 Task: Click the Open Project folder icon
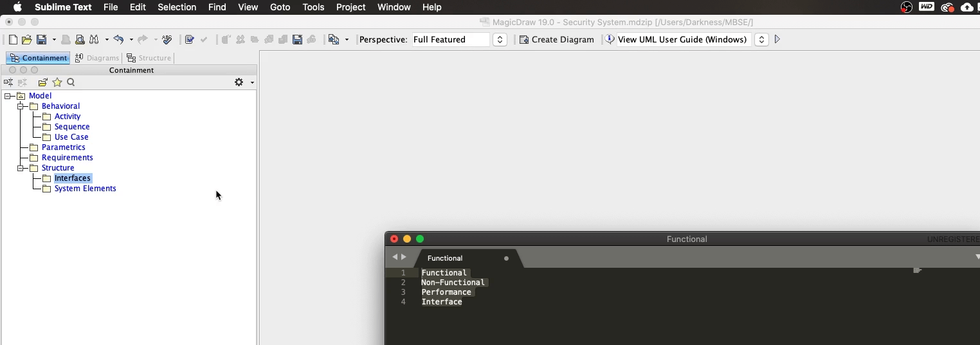[27, 40]
